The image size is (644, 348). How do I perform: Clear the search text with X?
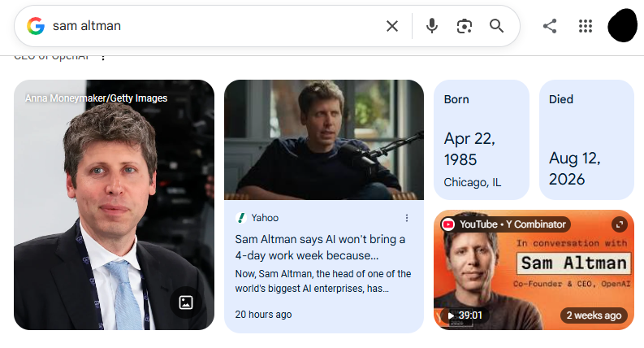click(x=392, y=26)
